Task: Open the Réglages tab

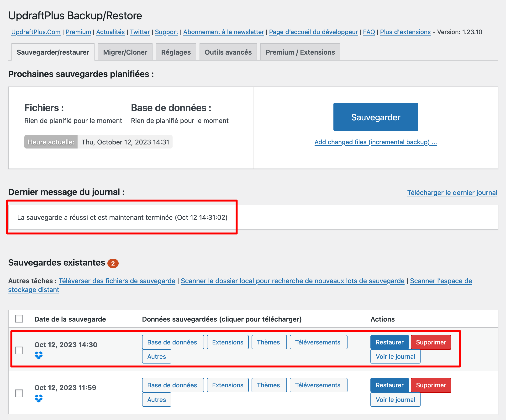Action: (176, 52)
